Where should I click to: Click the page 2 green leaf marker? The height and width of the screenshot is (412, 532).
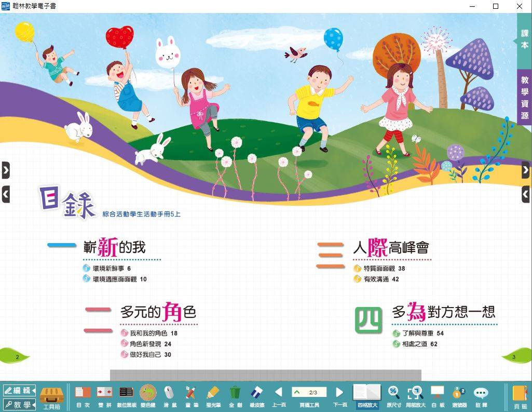[15, 356]
